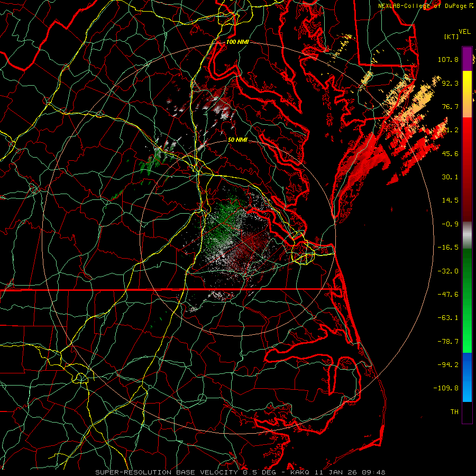The image size is (476, 476).
Task: Click the 92.3 velocity scale value
Action: 450,83
